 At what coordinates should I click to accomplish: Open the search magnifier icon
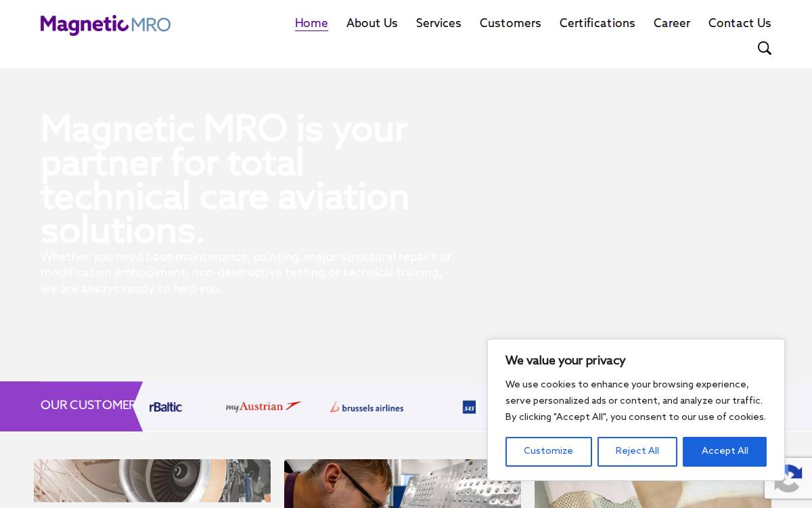(764, 48)
